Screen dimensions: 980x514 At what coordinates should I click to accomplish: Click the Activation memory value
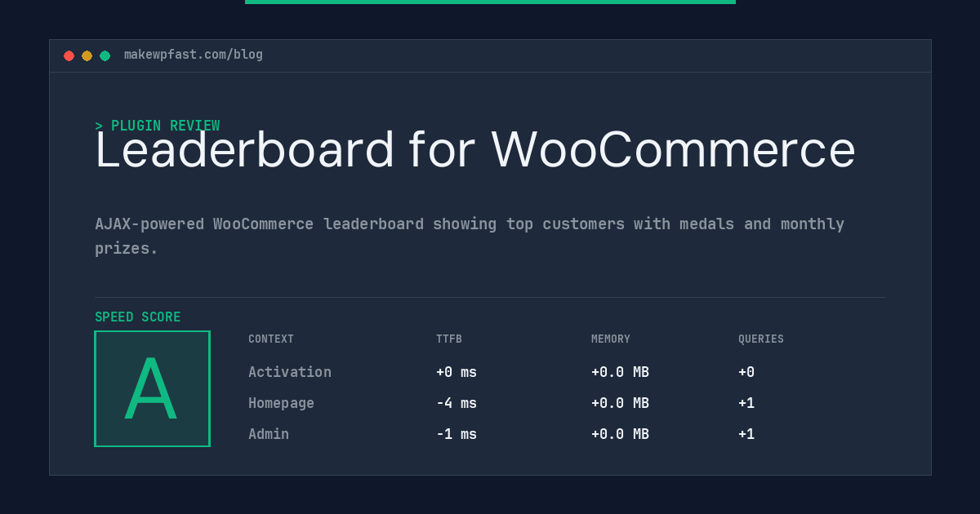click(620, 372)
